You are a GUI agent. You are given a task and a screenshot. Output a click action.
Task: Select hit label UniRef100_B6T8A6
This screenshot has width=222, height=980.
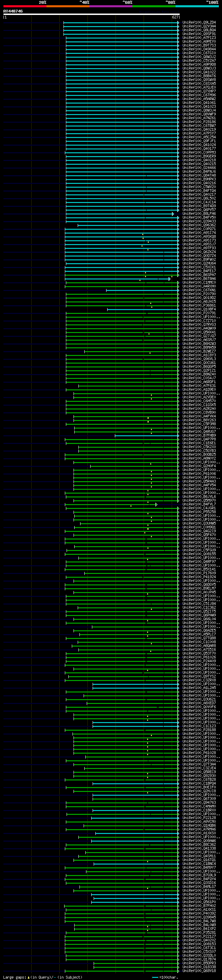click(x=199, y=278)
